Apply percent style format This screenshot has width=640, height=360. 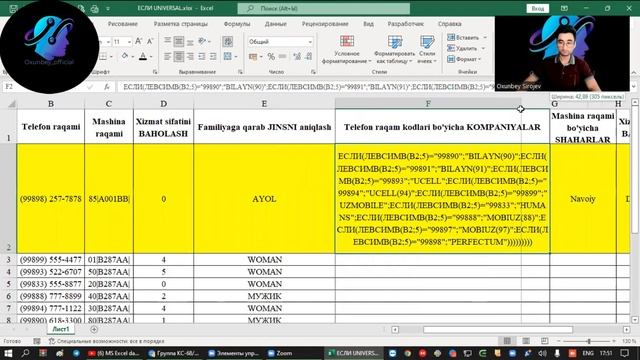[271, 56]
